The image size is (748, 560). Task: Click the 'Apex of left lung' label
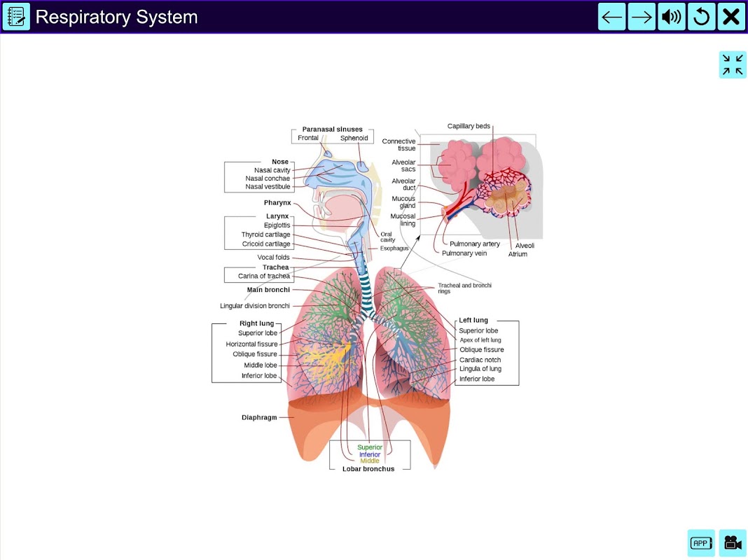tap(480, 339)
